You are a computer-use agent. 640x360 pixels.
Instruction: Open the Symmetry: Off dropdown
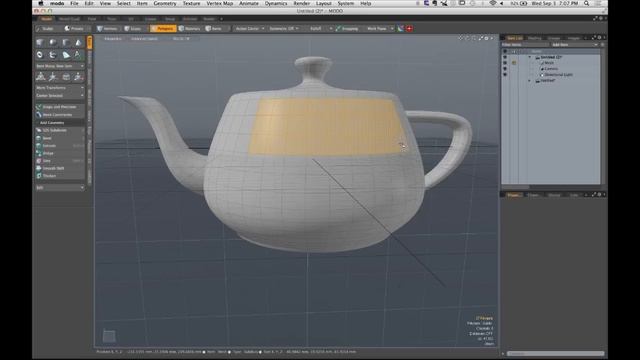point(284,29)
